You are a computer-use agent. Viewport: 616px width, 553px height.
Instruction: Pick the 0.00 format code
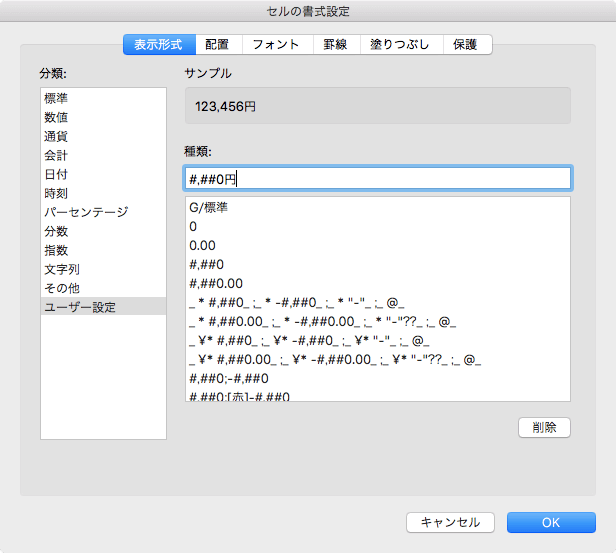[378, 245]
